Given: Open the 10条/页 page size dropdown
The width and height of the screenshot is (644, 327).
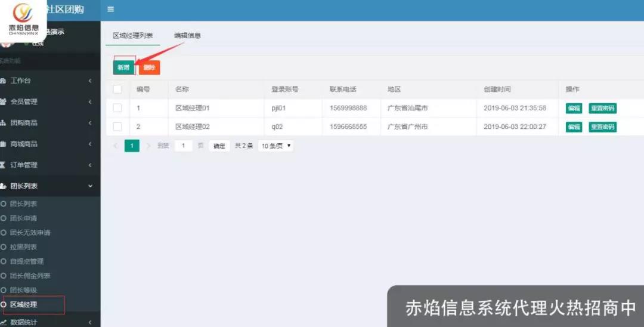Looking at the screenshot, I should pos(275,146).
